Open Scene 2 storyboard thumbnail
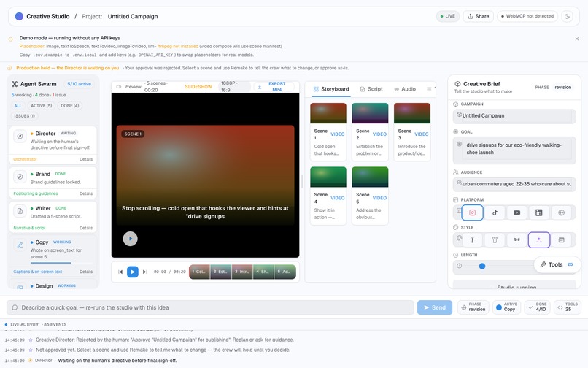Viewport: 588px width, 368px height. (x=370, y=113)
